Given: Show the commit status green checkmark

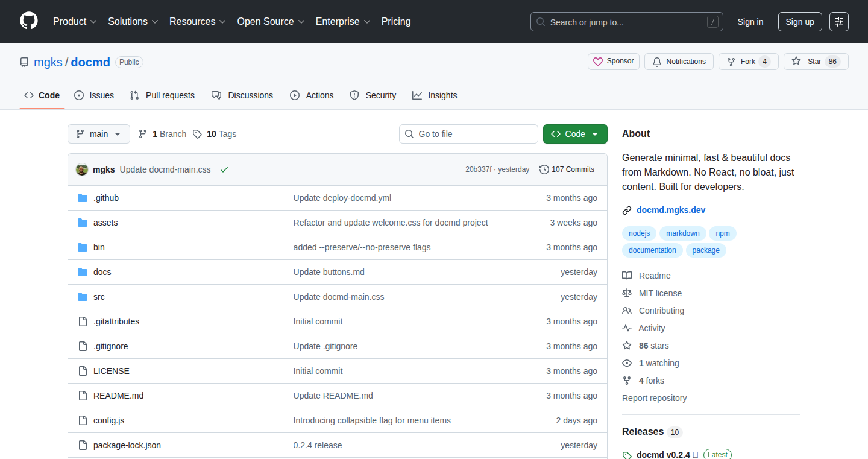Looking at the screenshot, I should click(x=224, y=169).
